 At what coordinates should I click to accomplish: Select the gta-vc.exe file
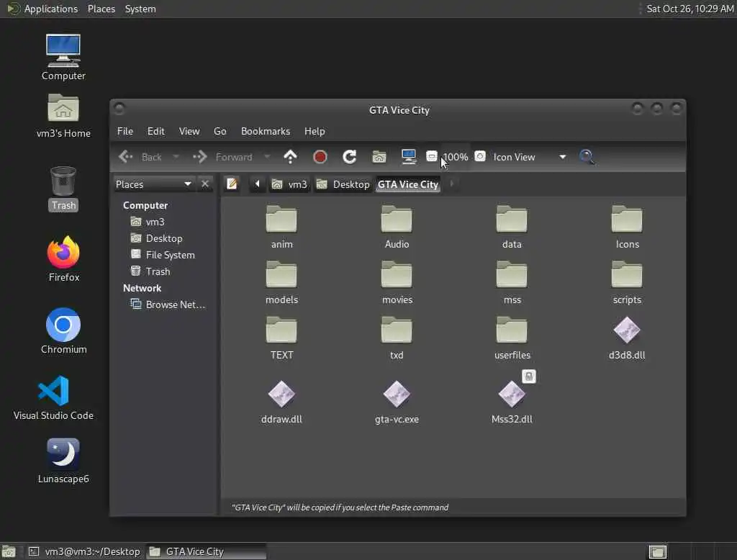(x=397, y=402)
